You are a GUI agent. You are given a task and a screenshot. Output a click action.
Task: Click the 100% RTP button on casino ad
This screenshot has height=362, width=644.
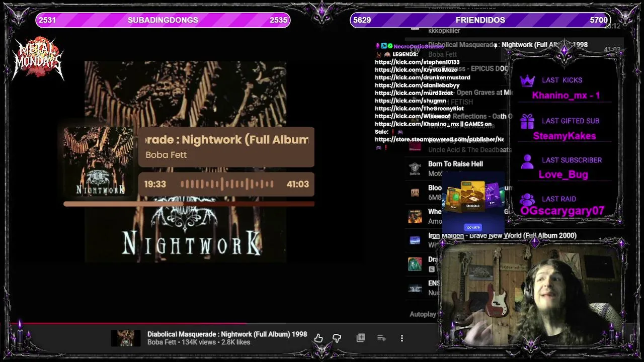pos(472,227)
